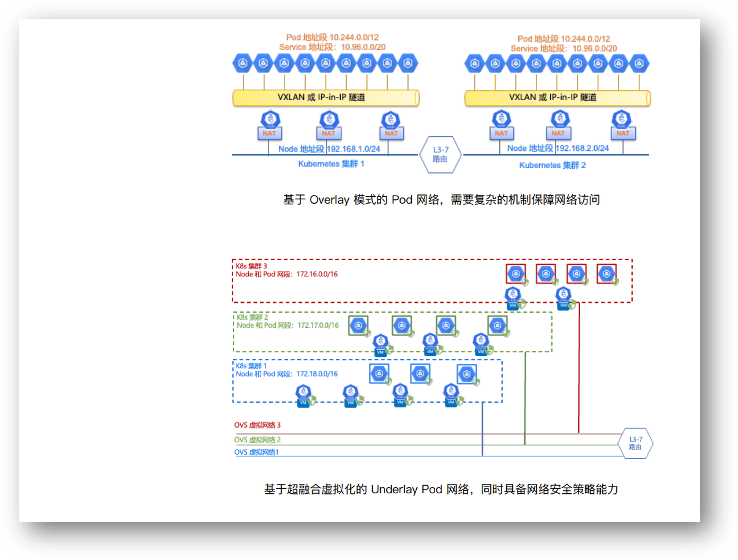The width and height of the screenshot is (738, 560).
Task: Click the 172.16.0.0/16 network segment text
Action: 317,274
